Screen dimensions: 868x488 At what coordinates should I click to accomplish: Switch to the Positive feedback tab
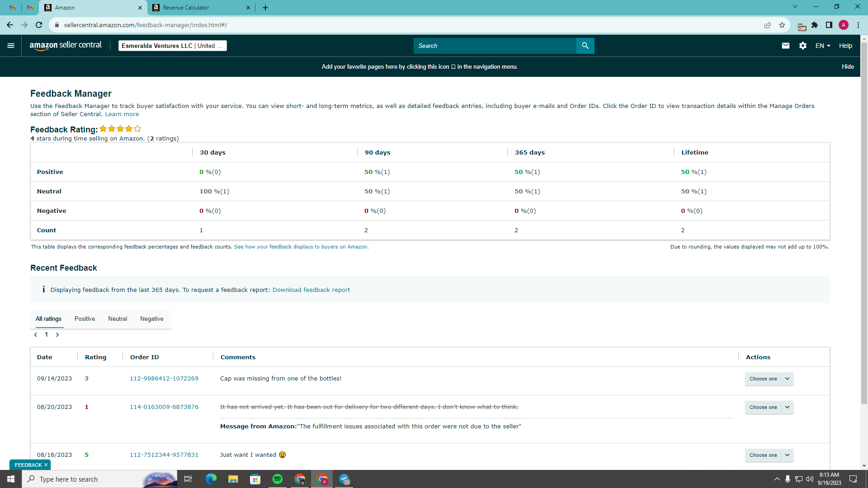click(85, 319)
